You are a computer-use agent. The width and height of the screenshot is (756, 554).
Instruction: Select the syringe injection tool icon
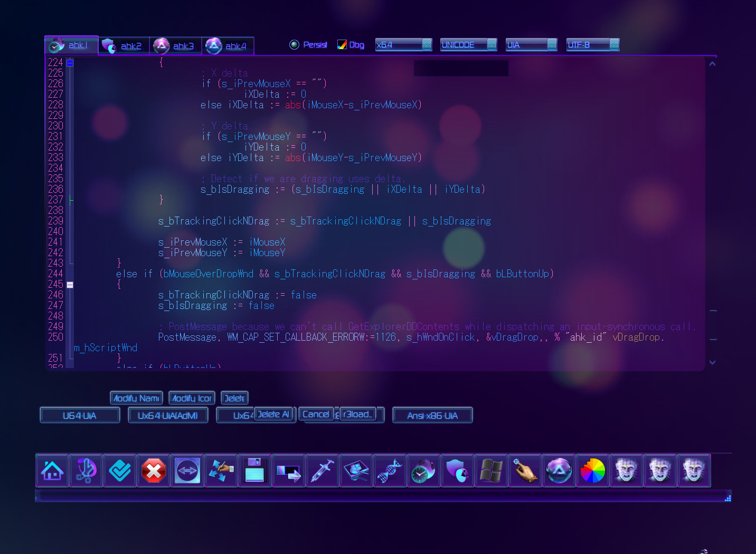pyautogui.click(x=323, y=471)
